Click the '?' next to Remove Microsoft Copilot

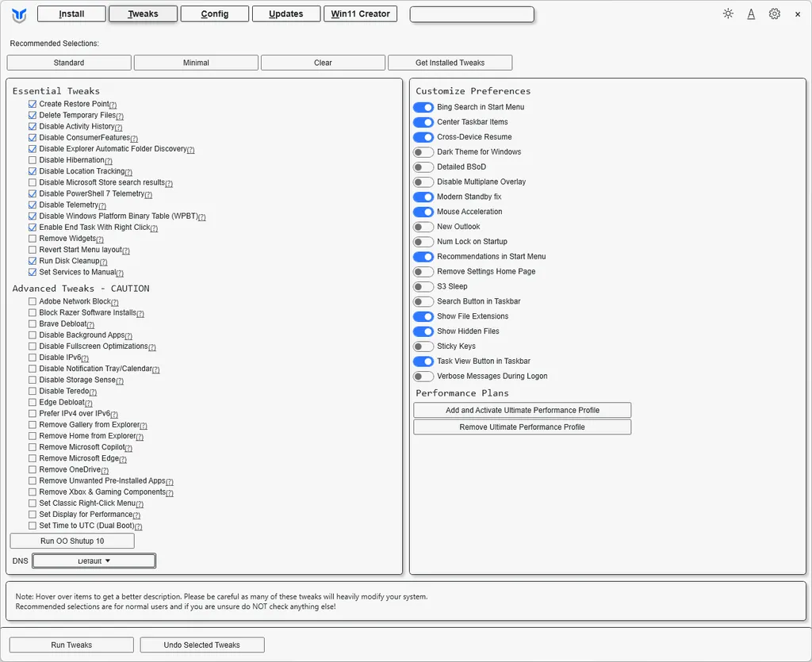pyautogui.click(x=128, y=447)
